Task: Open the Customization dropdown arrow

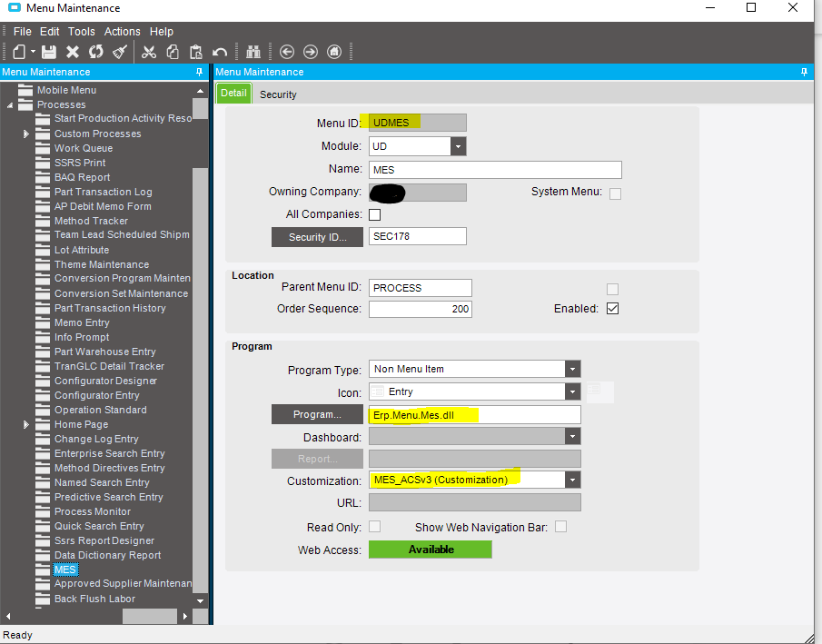Action: (572, 480)
